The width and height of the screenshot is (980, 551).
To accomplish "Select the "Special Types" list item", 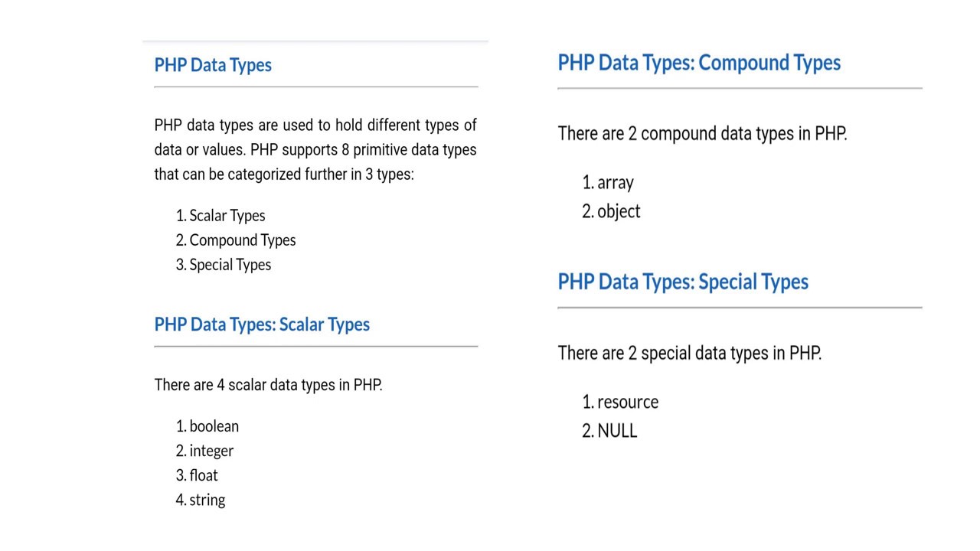I will click(x=230, y=265).
